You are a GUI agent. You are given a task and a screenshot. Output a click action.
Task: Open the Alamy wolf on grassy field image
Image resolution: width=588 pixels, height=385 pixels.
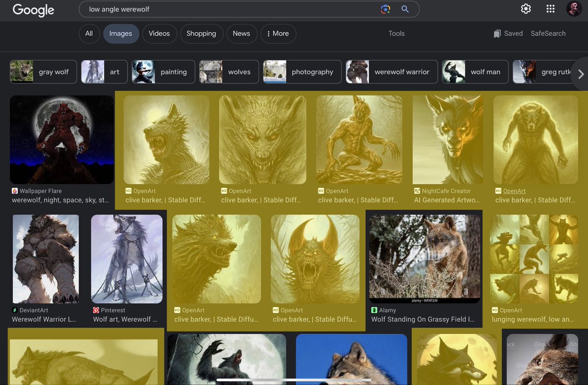(x=424, y=259)
